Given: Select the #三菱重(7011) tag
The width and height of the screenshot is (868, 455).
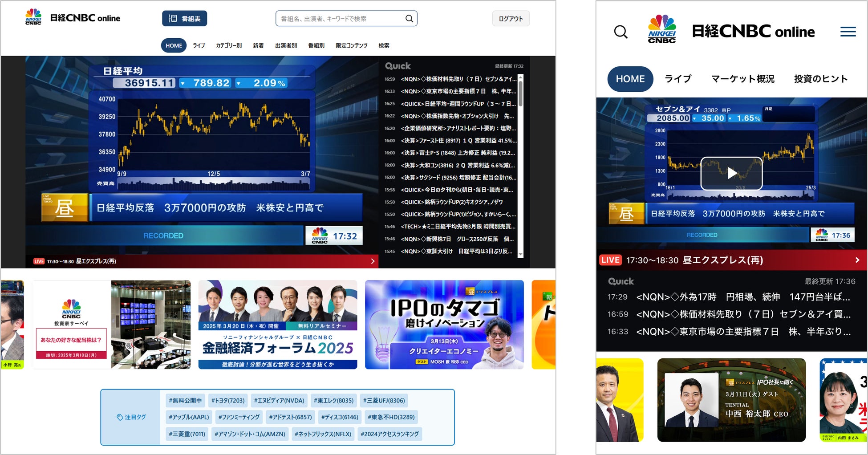Looking at the screenshot, I should [x=187, y=434].
